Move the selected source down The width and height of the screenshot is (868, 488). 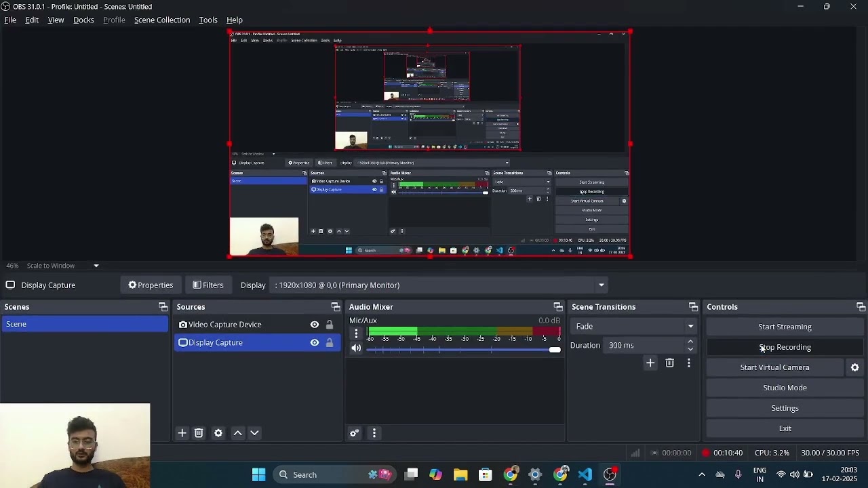pyautogui.click(x=255, y=433)
